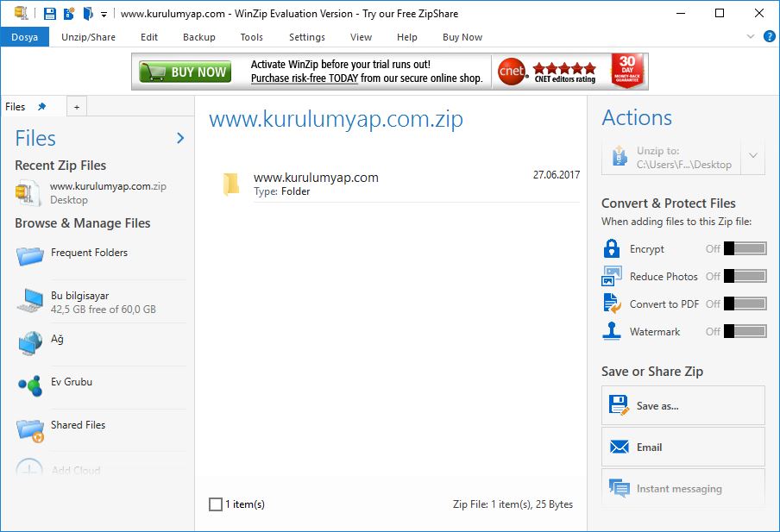The width and height of the screenshot is (780, 532).
Task: Check the select-all 1 item(s) checkbox
Action: tap(216, 504)
